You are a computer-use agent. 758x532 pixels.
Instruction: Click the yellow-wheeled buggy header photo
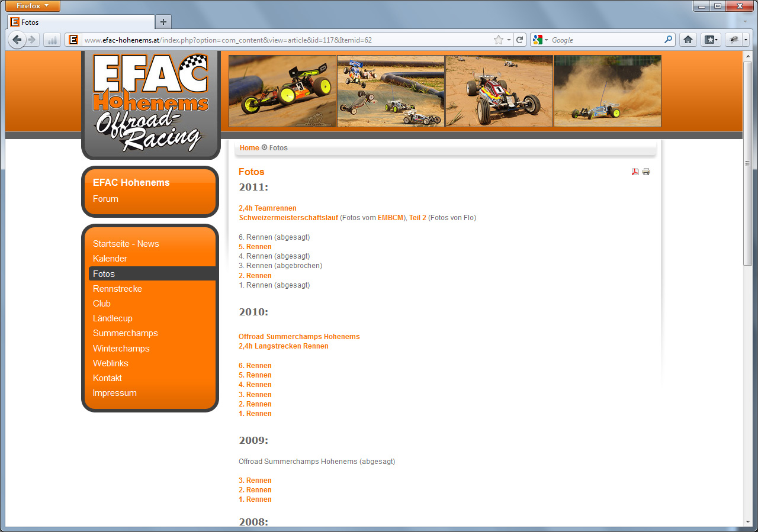click(282, 91)
